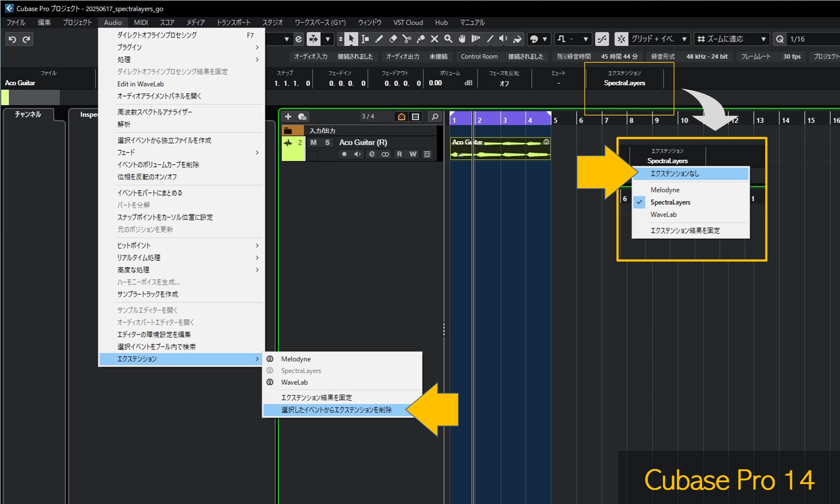The image size is (840, 504).
Task: Toggle monitor speaker on Aco Guitar track
Action: point(358,154)
